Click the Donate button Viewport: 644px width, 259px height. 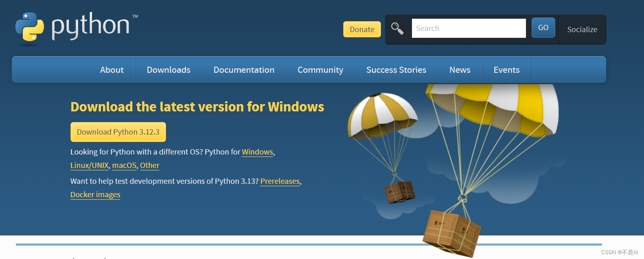coord(362,29)
